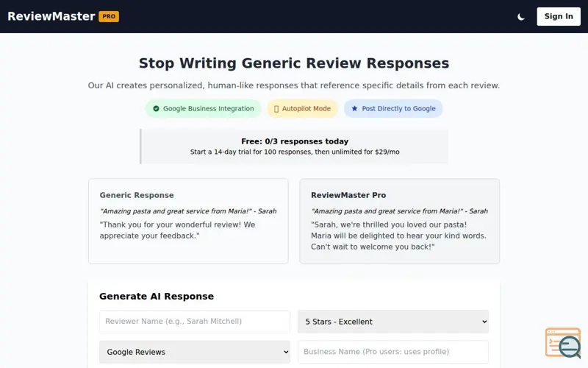The image size is (588, 368).
Task: Open the Google Reviews platform dropdown
Action: click(195, 352)
